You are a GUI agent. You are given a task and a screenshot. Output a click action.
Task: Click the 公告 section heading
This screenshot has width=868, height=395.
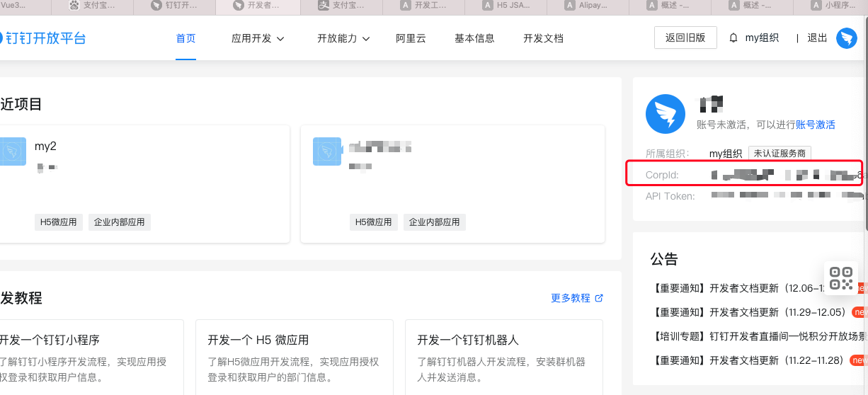coord(664,258)
